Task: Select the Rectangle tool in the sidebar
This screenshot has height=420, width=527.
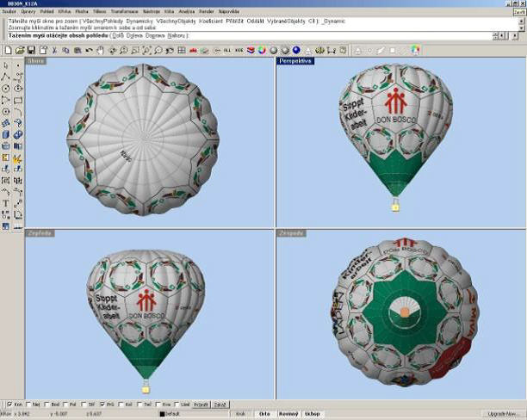Action: point(18,100)
